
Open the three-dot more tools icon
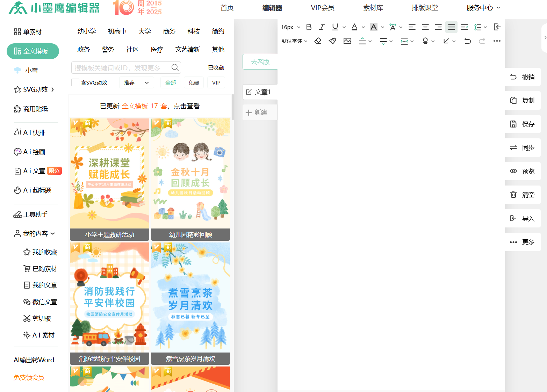point(497,41)
